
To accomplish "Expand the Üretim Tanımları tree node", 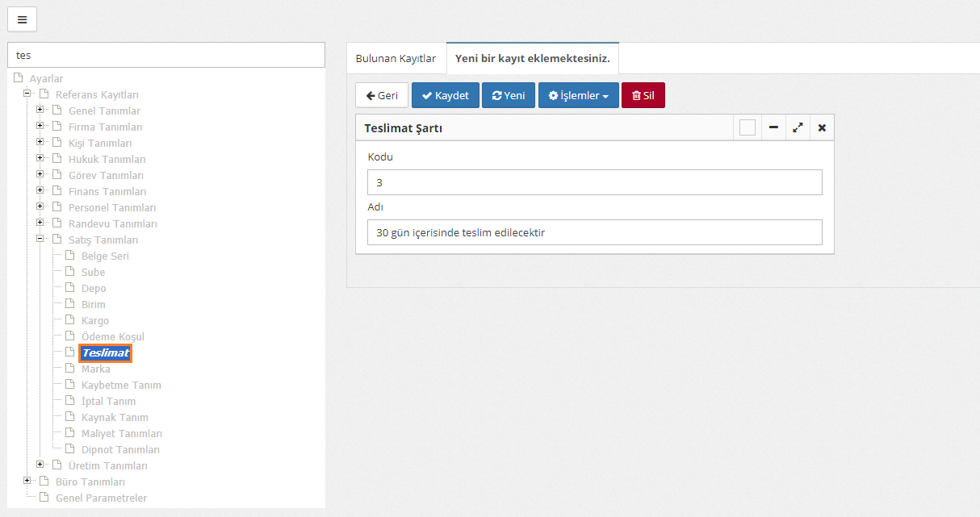I will (40, 465).
